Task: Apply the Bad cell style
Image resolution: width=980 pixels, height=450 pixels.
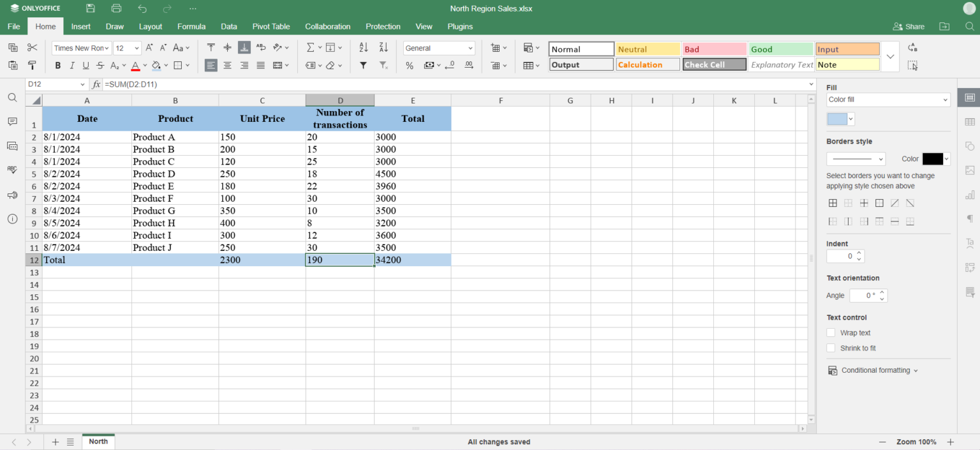Action: point(714,48)
